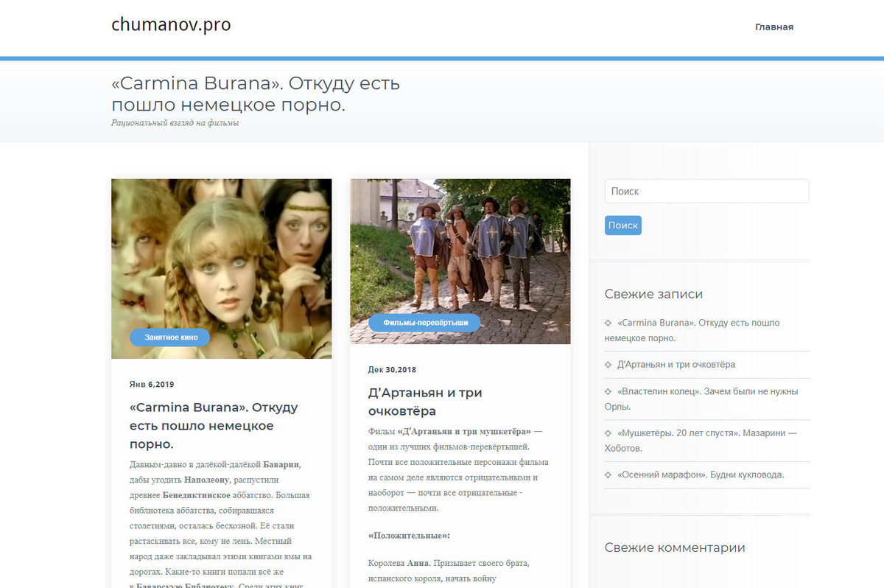The width and height of the screenshot is (884, 588).
Task: Open the card's «Carmina Burana» post title
Action: click(214, 426)
